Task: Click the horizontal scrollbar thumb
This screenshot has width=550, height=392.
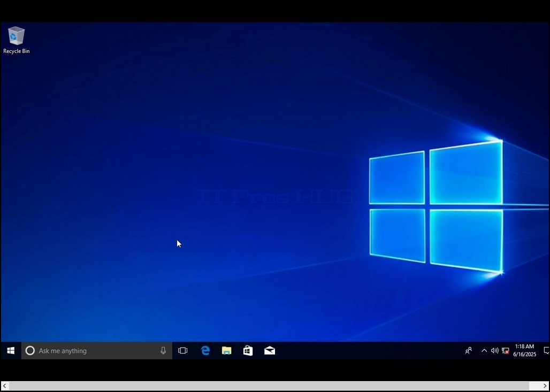Action: [x=269, y=386]
